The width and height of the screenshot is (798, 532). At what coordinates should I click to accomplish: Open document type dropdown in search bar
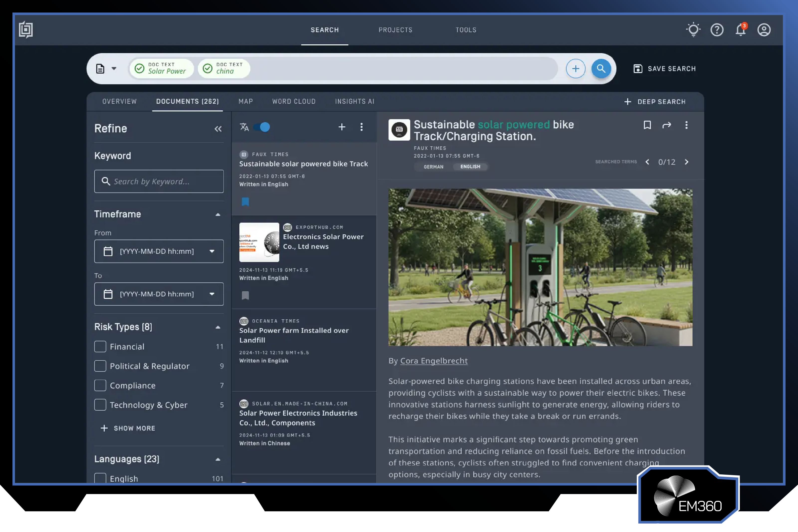coord(106,69)
